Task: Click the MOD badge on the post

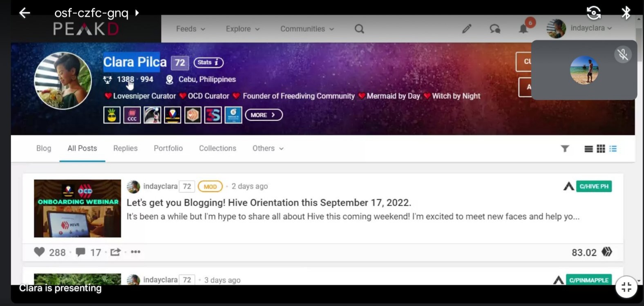Action: (x=210, y=187)
